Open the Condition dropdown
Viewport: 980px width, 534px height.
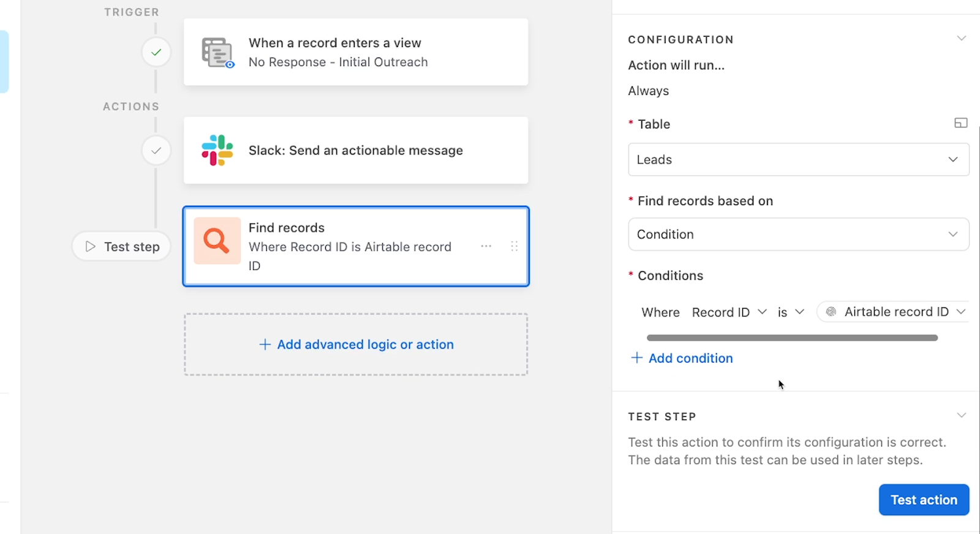(x=799, y=234)
